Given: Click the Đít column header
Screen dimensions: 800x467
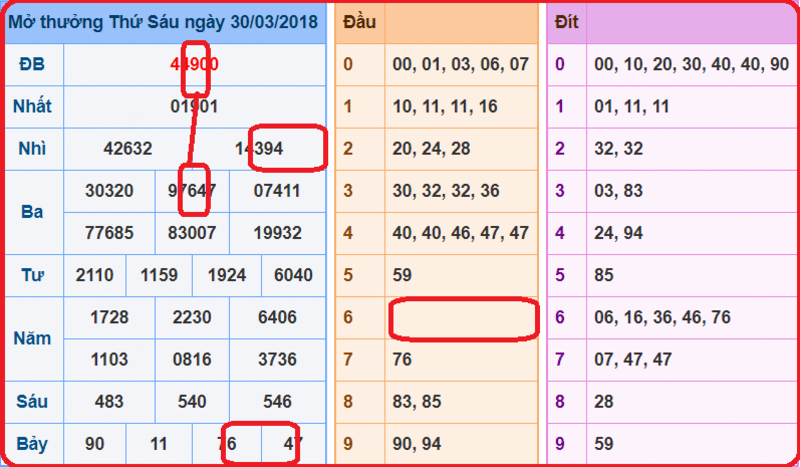Looking at the screenshot, I should click(566, 22).
